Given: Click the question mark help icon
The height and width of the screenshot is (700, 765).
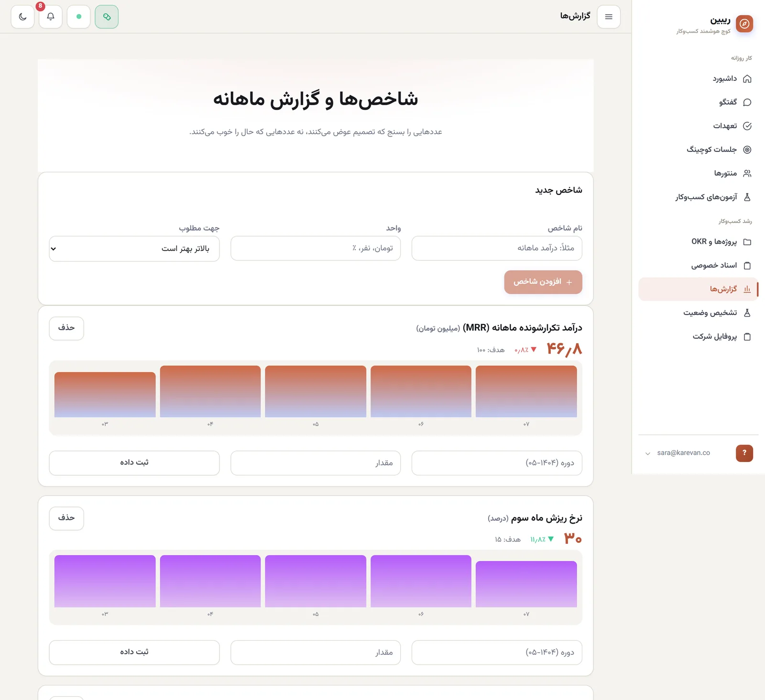Looking at the screenshot, I should coord(744,453).
